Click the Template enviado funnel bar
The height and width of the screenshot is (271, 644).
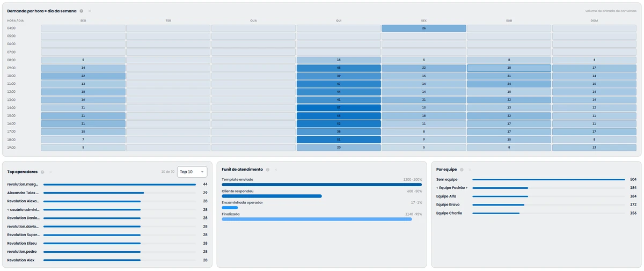tap(322, 185)
